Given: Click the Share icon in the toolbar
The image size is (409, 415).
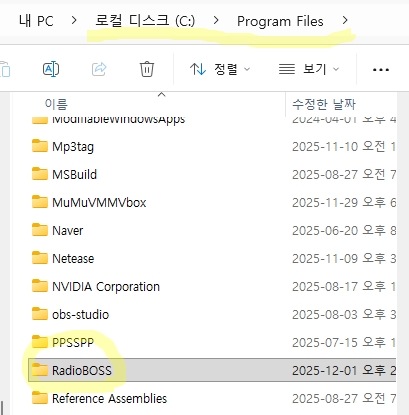Looking at the screenshot, I should click(x=99, y=69).
